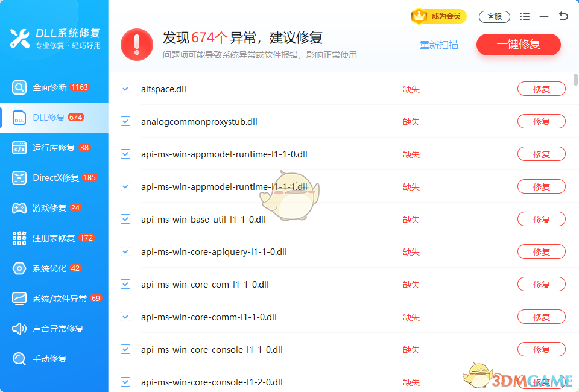
Task: Click the 一键修复 repair-all button
Action: [518, 45]
